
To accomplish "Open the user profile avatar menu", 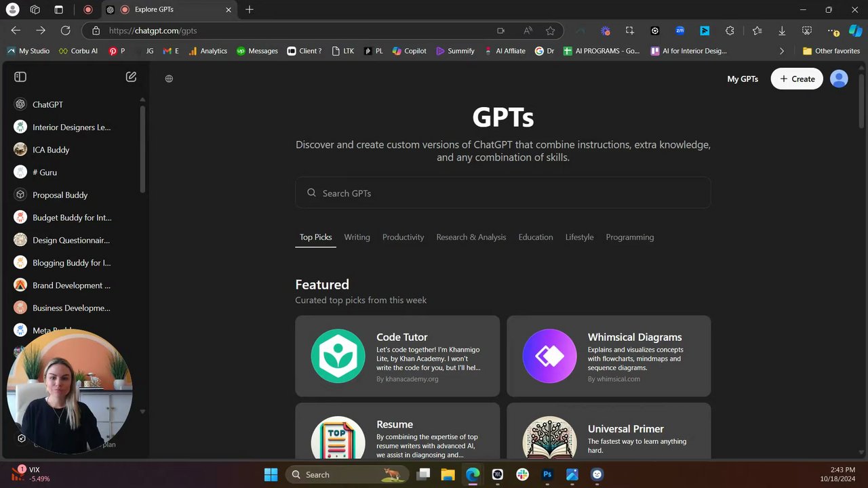I will (839, 79).
